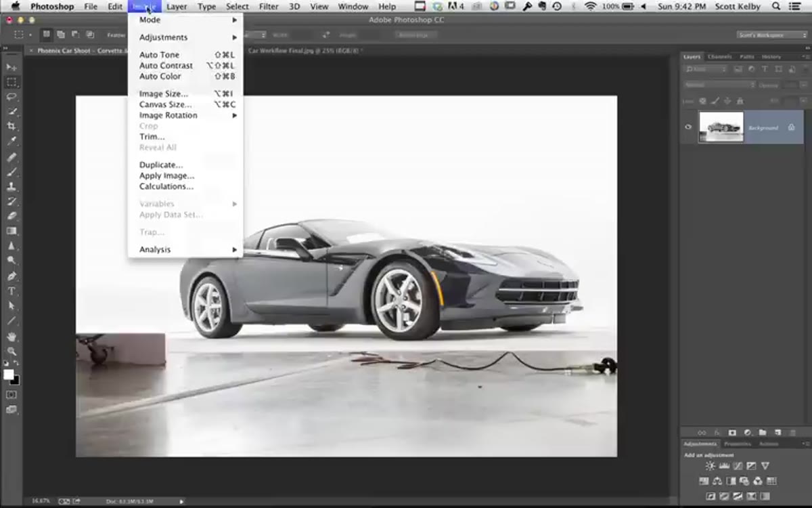Select the Brush tool
The height and width of the screenshot is (508, 812).
(12, 172)
